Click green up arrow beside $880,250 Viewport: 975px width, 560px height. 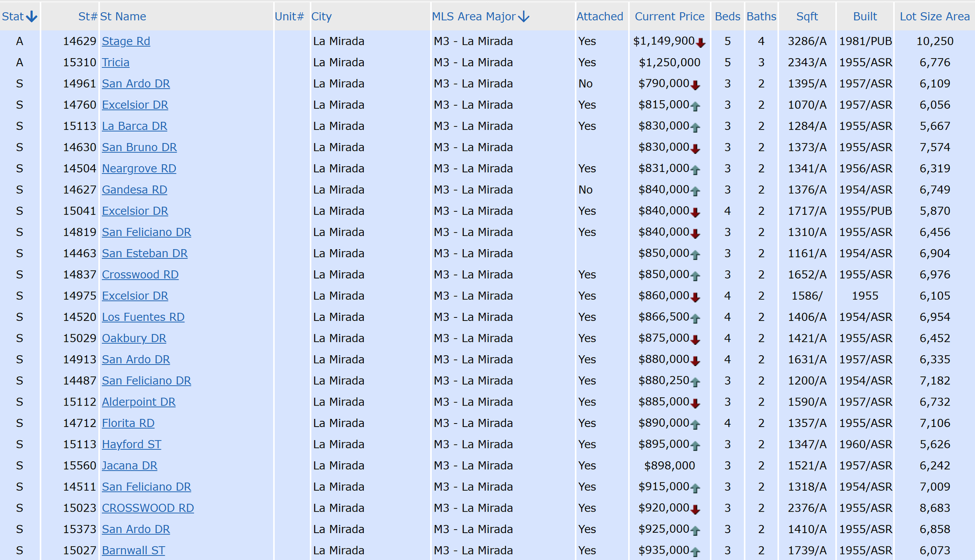coord(695,382)
